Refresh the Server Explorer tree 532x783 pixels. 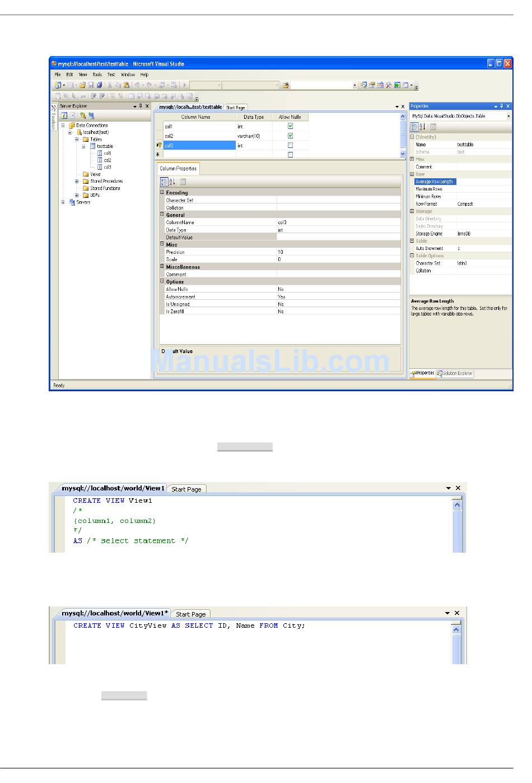64,115
